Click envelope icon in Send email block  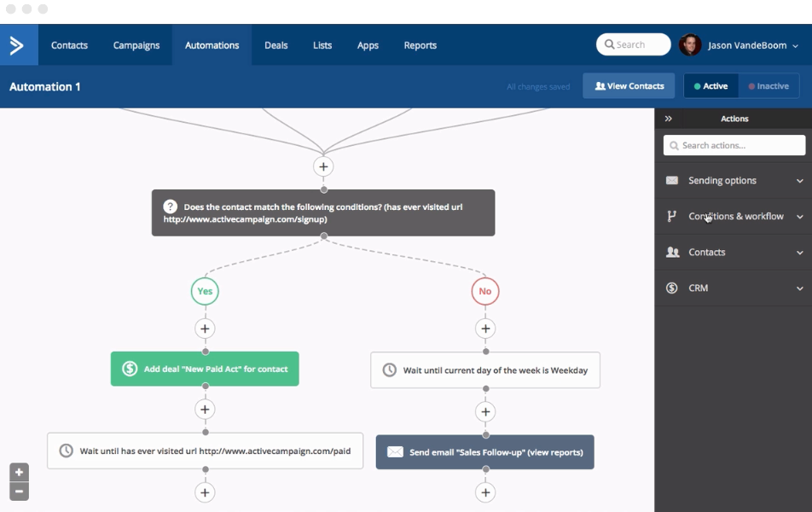click(x=395, y=452)
